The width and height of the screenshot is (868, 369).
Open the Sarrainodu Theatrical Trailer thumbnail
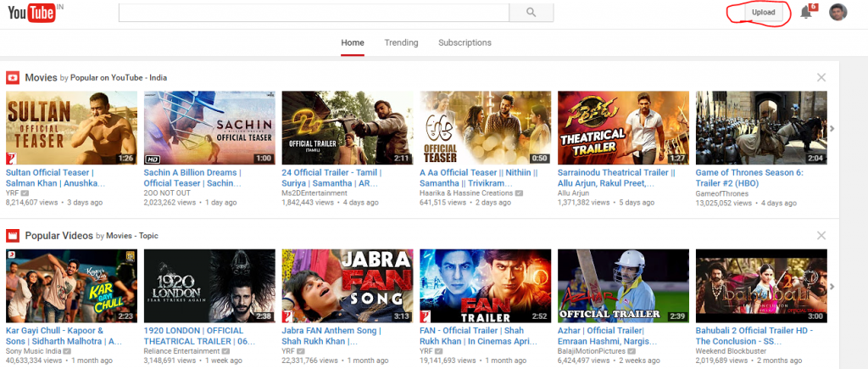[x=623, y=128]
